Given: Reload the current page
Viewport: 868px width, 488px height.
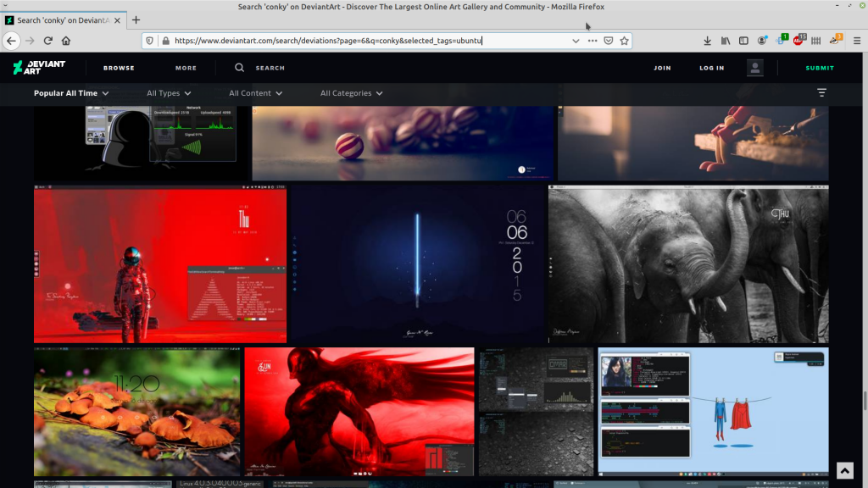Looking at the screenshot, I should coord(48,41).
